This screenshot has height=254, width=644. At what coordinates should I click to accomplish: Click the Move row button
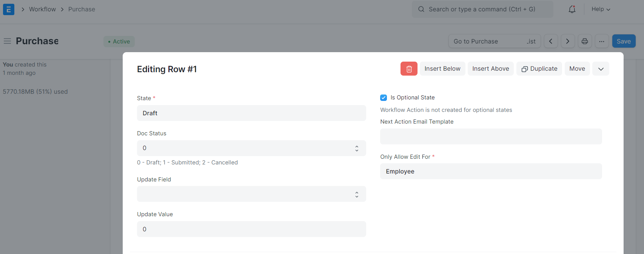click(x=577, y=69)
